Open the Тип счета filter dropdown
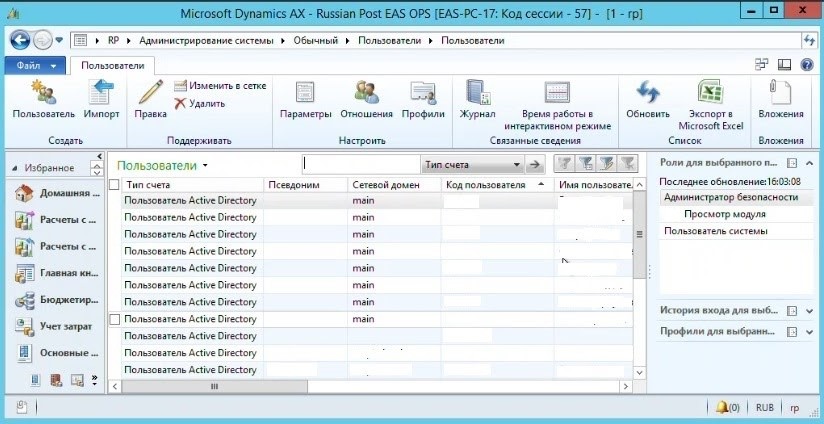 pos(517,164)
